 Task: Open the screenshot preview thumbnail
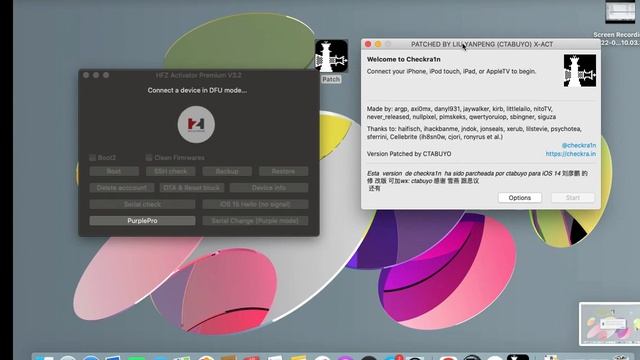609,324
